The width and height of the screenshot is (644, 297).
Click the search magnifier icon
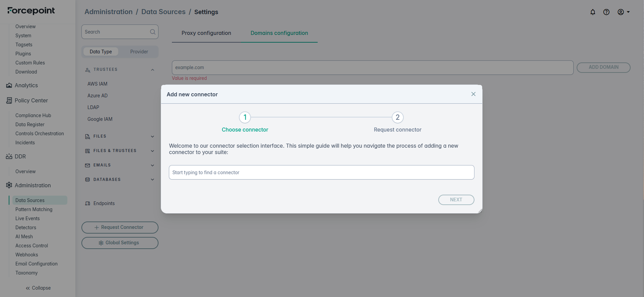pos(152,32)
